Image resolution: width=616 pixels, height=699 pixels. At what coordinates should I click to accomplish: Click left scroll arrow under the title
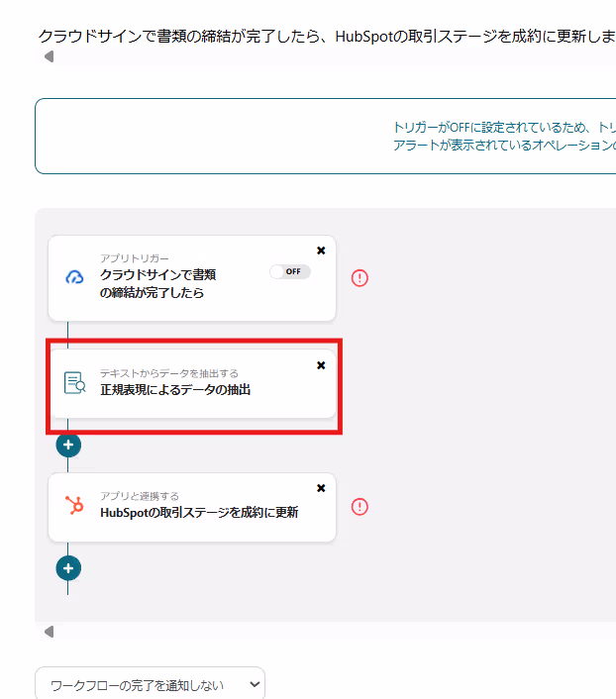coord(50,56)
